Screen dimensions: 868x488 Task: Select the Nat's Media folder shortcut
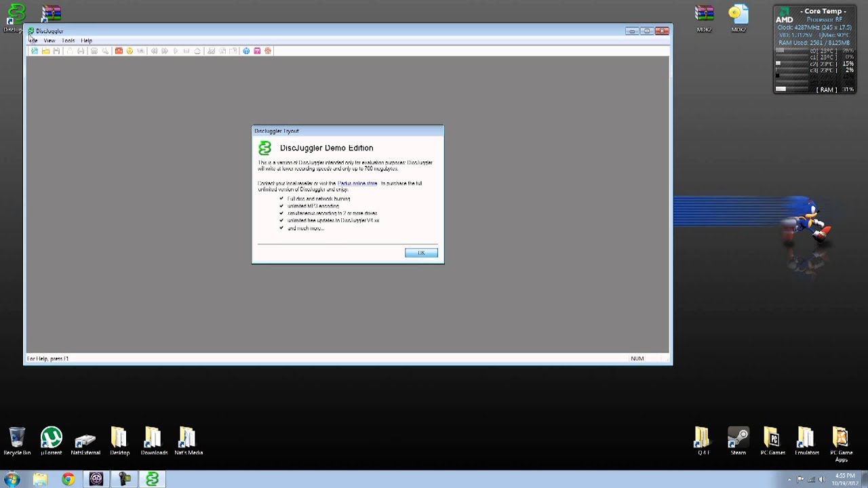(x=188, y=441)
